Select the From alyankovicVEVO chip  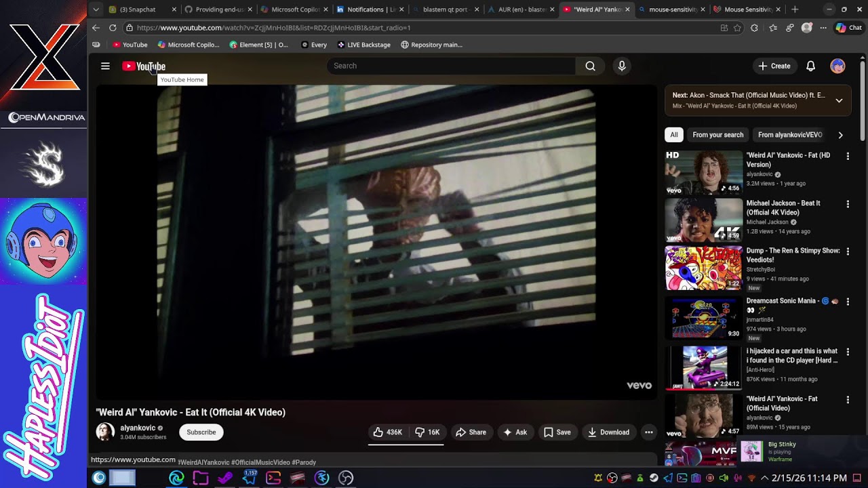(x=790, y=135)
